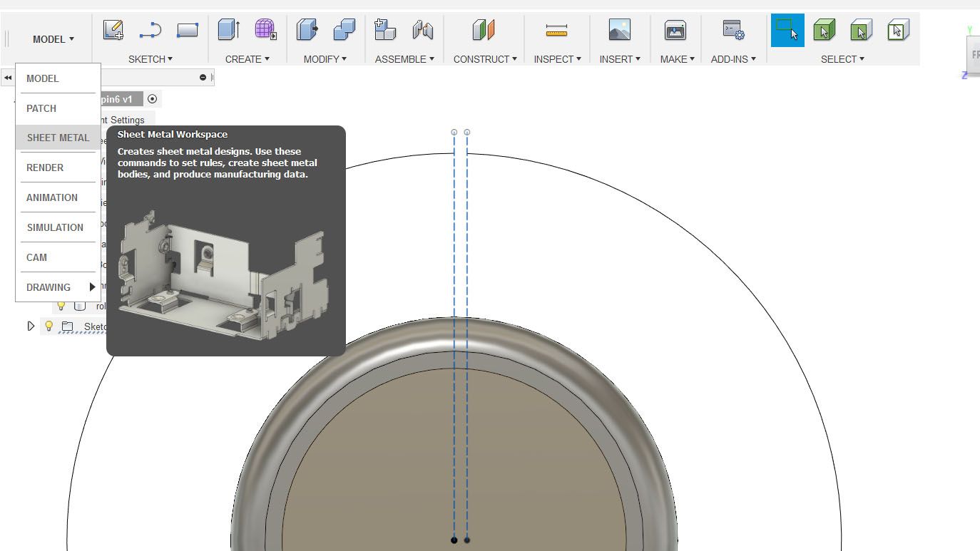Click the ViewCube front face
Viewport: 980px width, 551px height.
coord(974,54)
